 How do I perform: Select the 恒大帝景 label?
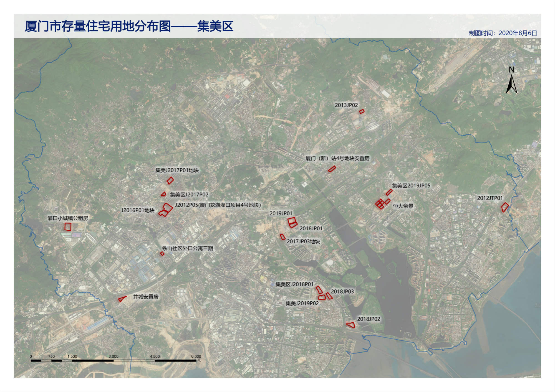click(403, 206)
